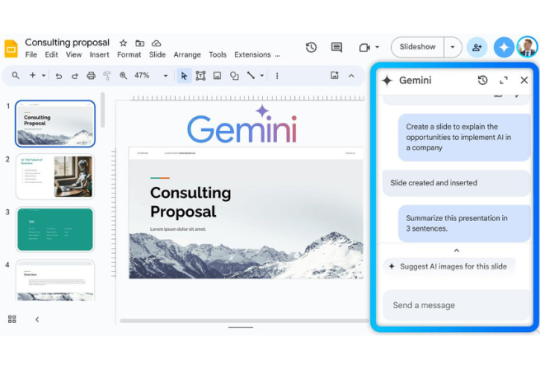This screenshot has width=540, height=370.
Task: Open new slide layout dropdown arrow
Action: tap(44, 75)
